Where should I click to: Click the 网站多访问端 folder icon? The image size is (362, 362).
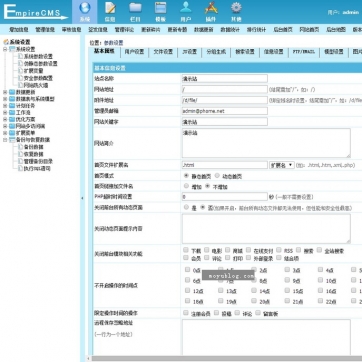12,126
